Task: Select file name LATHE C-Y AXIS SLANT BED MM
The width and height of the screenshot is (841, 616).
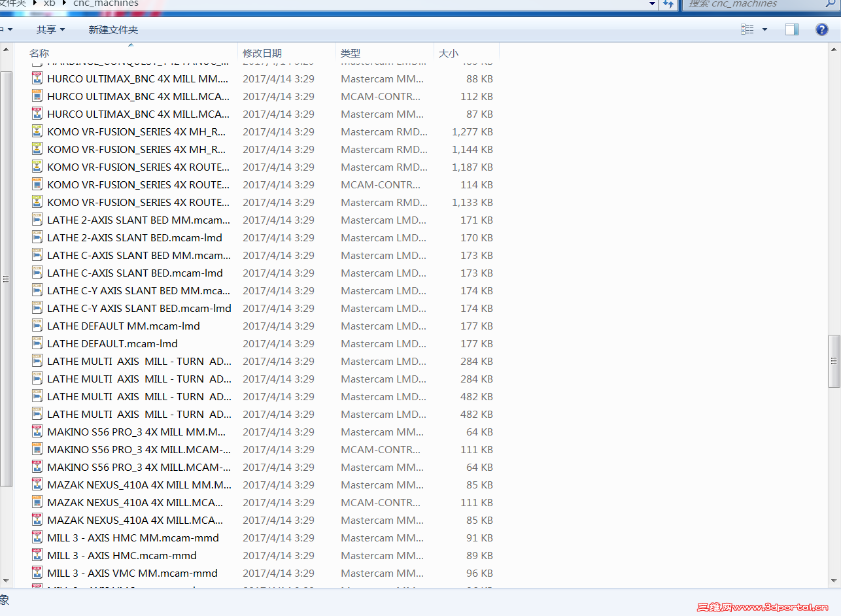Action: pos(139,290)
